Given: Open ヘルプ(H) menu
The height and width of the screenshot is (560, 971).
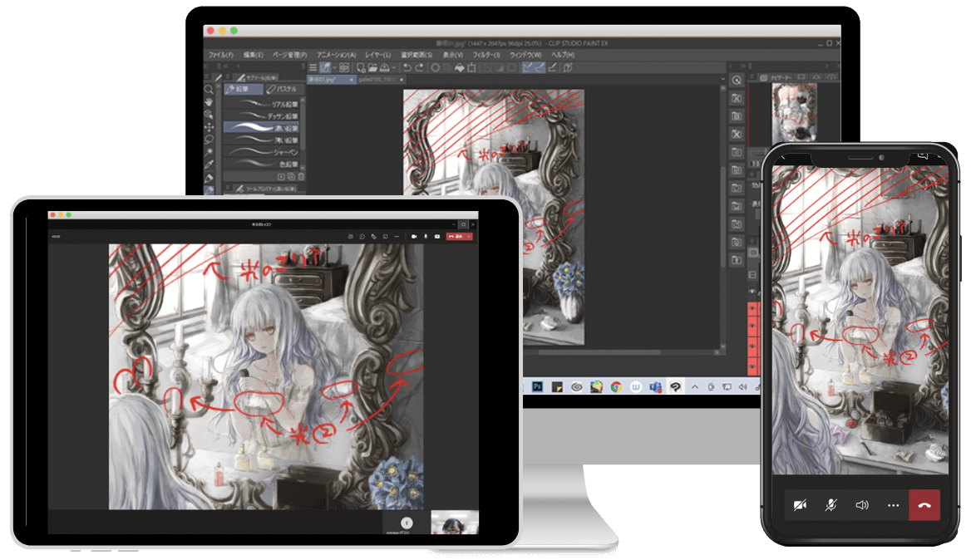Looking at the screenshot, I should pos(562,55).
